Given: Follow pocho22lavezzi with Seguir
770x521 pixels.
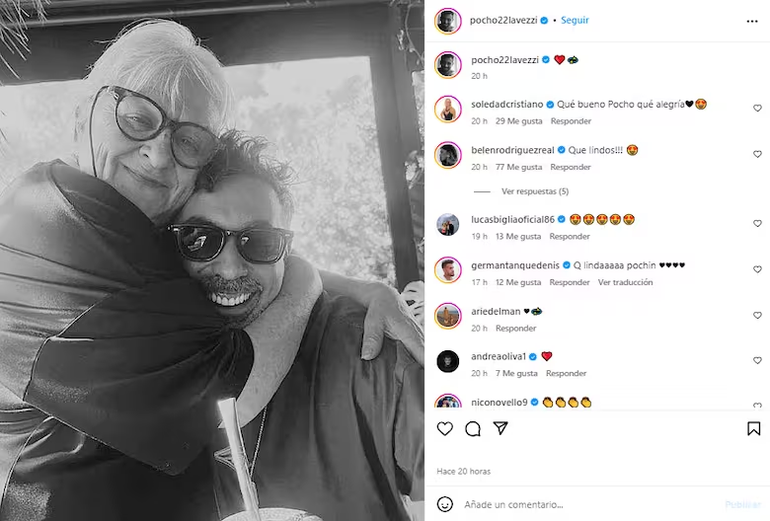Looking at the screenshot, I should click(575, 20).
